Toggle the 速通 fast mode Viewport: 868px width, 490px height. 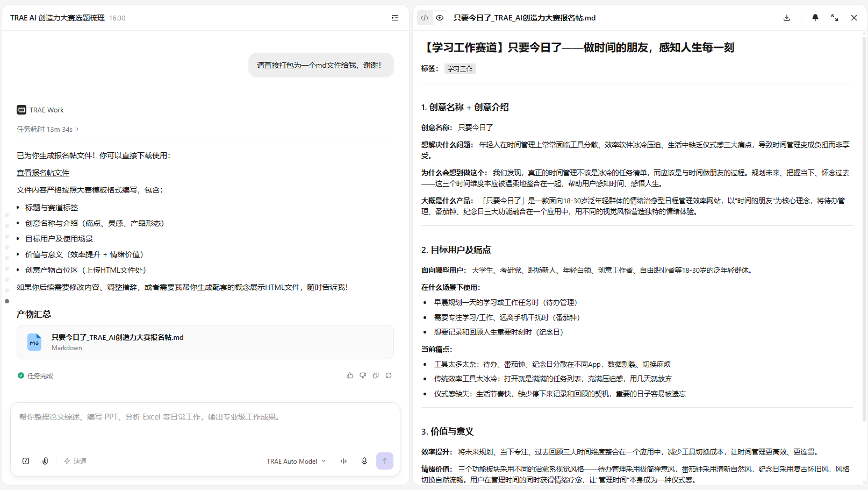click(75, 461)
